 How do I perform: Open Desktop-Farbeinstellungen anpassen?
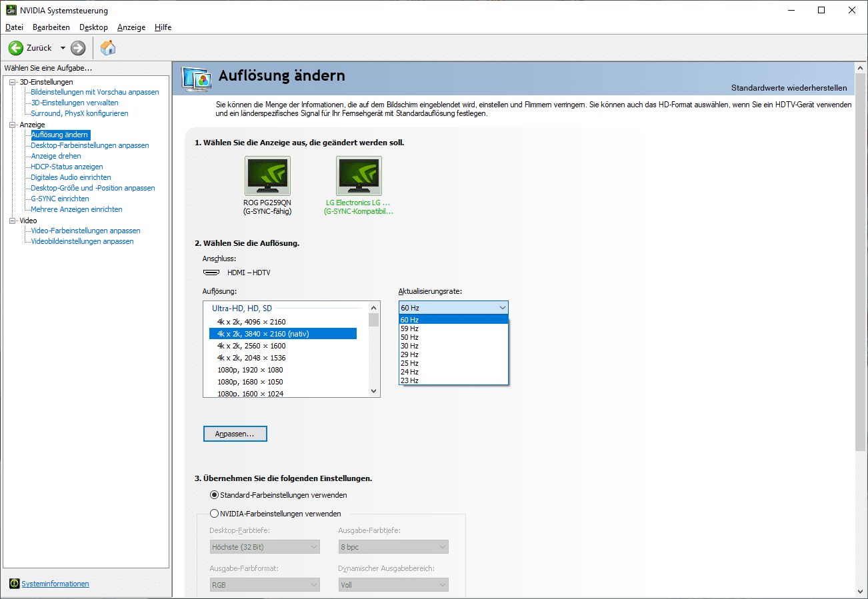(90, 145)
